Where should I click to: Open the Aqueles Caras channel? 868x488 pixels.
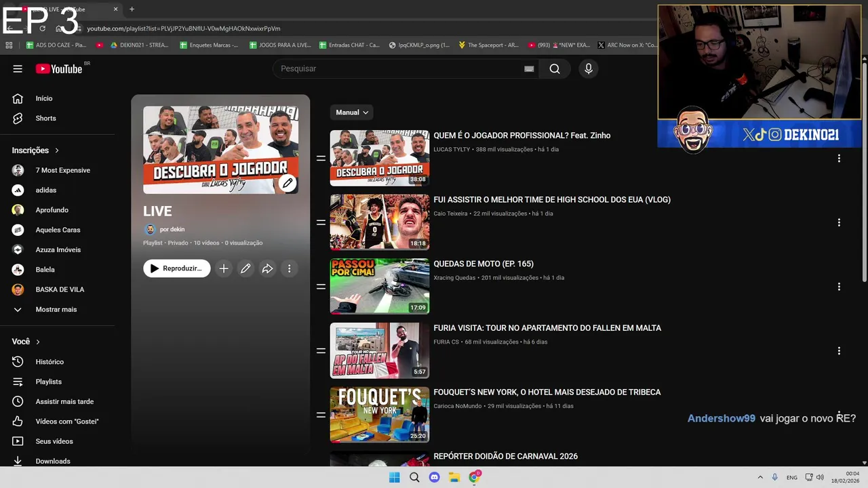(58, 230)
